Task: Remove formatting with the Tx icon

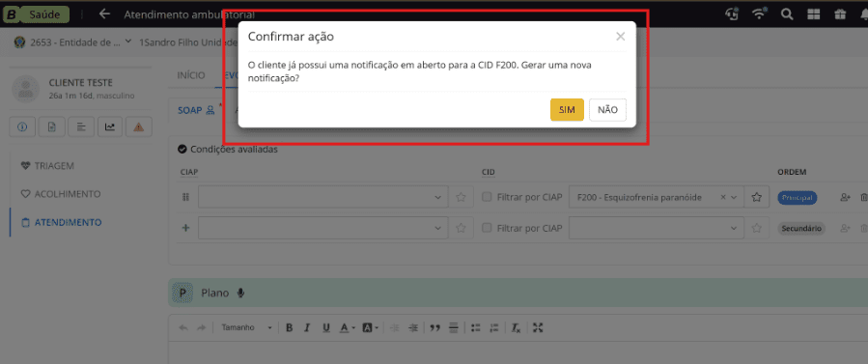Action: (x=516, y=327)
